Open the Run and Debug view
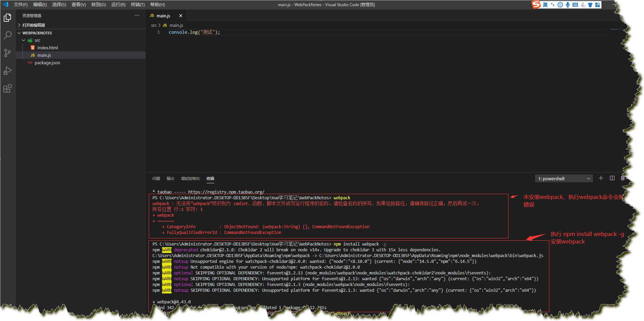 click(7, 71)
